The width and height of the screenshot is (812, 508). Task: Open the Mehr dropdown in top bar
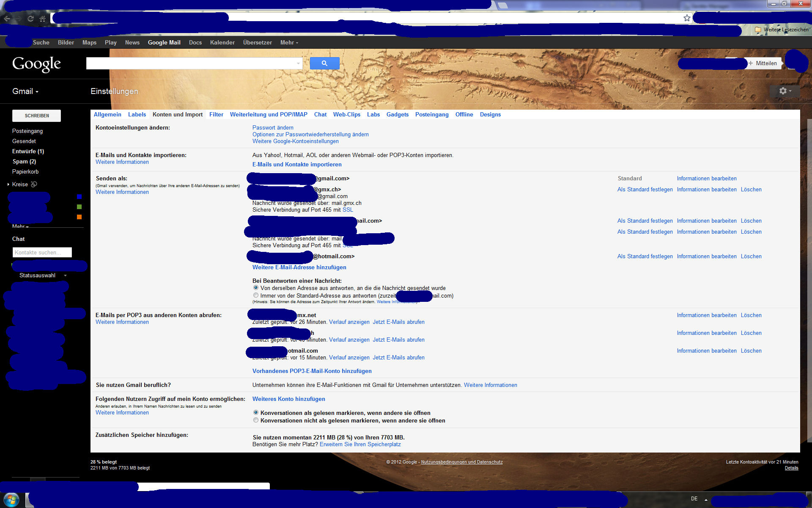pos(289,42)
